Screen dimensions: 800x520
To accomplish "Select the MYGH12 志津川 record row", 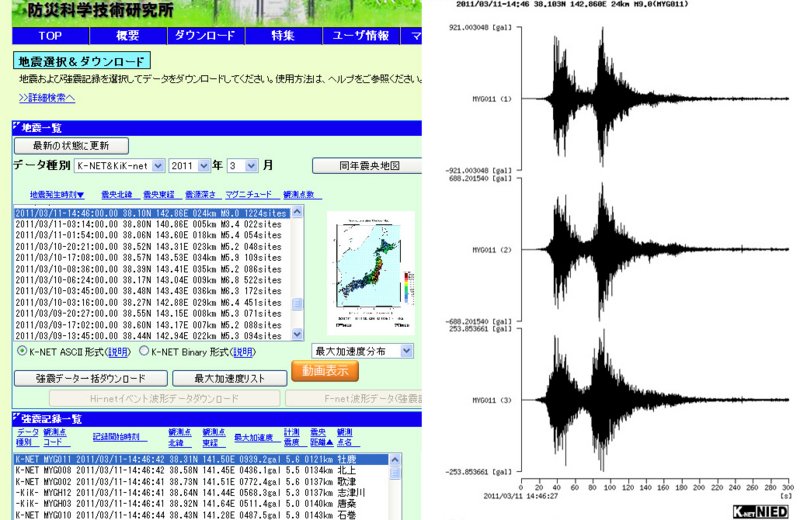I will pyautogui.click(x=201, y=492).
